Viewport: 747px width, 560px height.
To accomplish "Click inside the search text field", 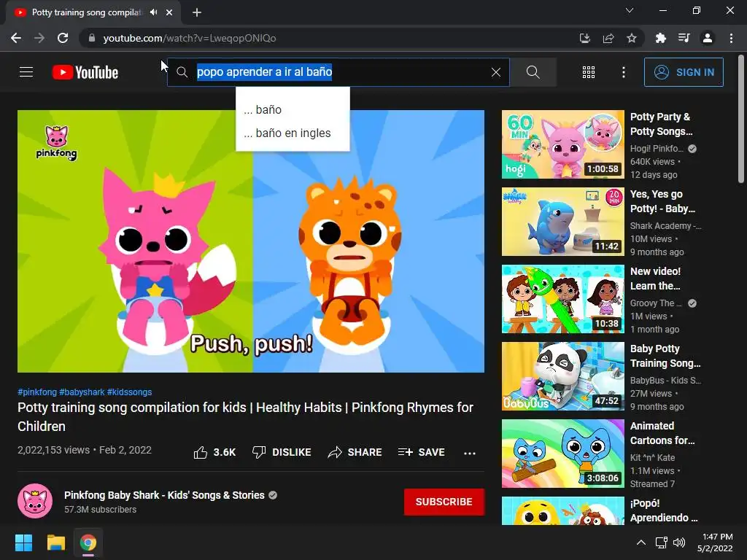I will pyautogui.click(x=338, y=72).
